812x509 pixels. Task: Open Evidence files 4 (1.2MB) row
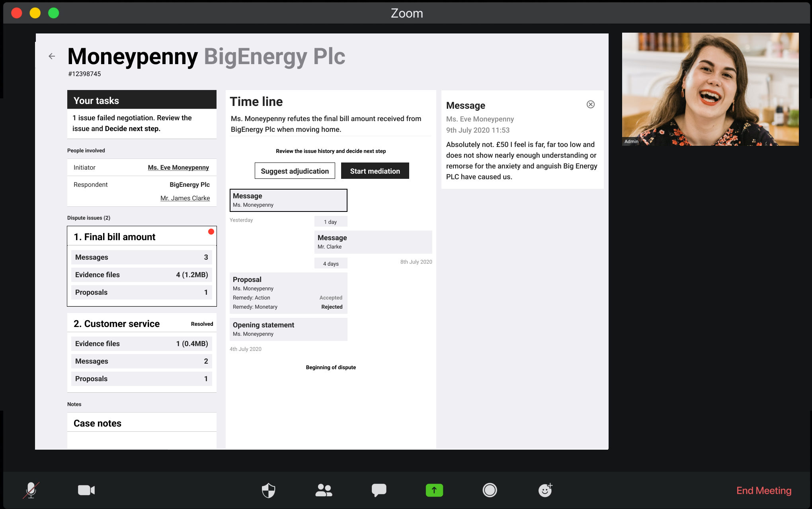[x=142, y=275]
